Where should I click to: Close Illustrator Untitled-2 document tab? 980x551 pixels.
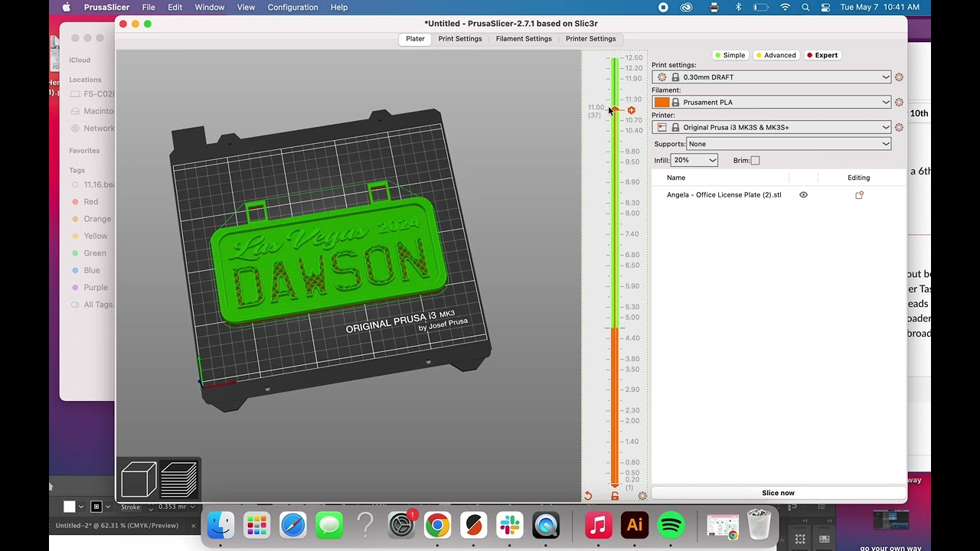tap(193, 526)
